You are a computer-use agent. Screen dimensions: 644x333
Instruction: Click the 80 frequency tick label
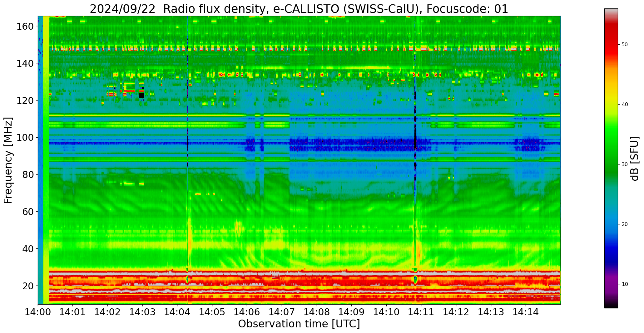click(28, 174)
